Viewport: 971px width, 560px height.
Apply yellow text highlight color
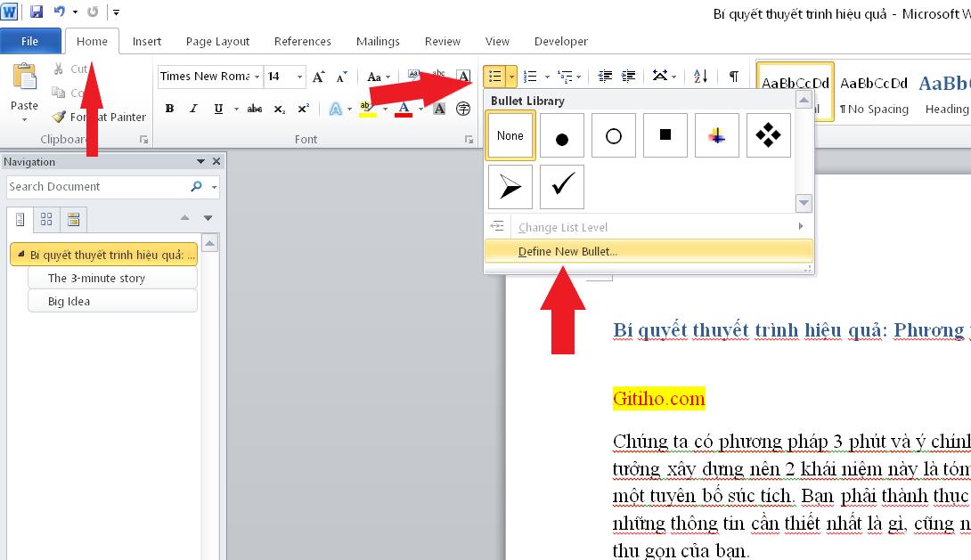tap(366, 109)
